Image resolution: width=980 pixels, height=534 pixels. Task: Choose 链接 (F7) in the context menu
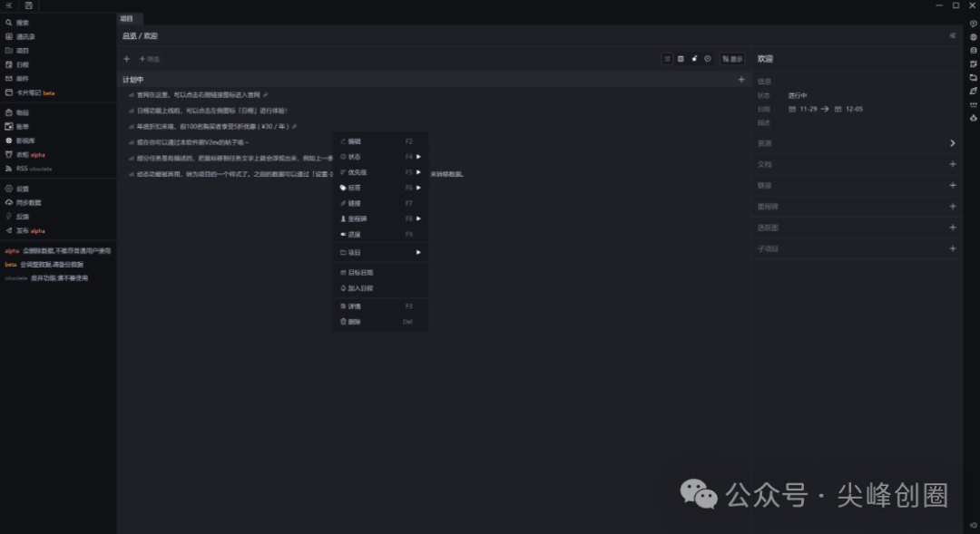[380, 204]
